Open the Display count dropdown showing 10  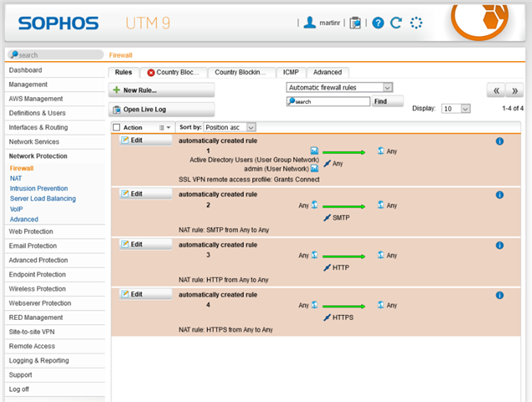point(456,109)
